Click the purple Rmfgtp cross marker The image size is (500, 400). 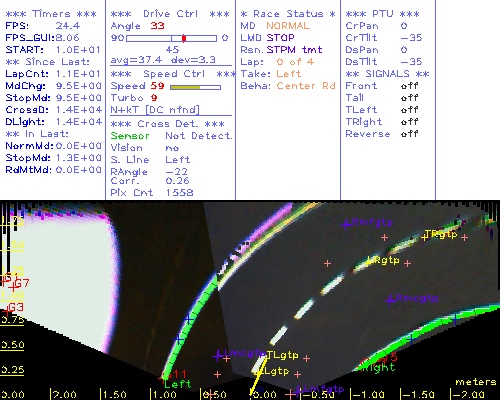346,224
